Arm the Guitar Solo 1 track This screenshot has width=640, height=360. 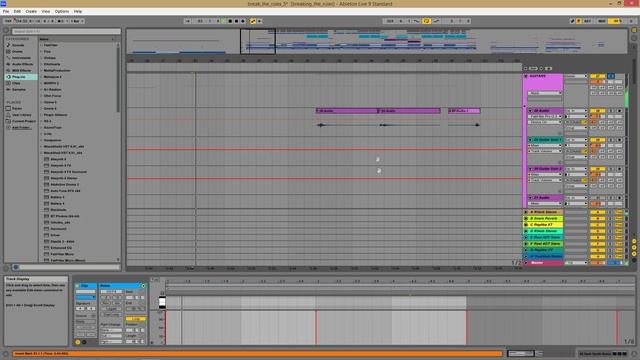pyautogui.click(x=620, y=140)
